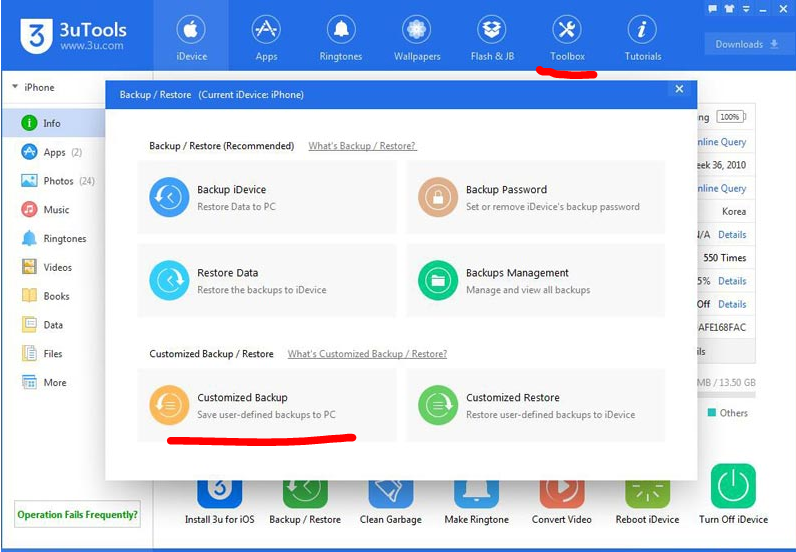Open the Flash & JB tab

pos(492,37)
